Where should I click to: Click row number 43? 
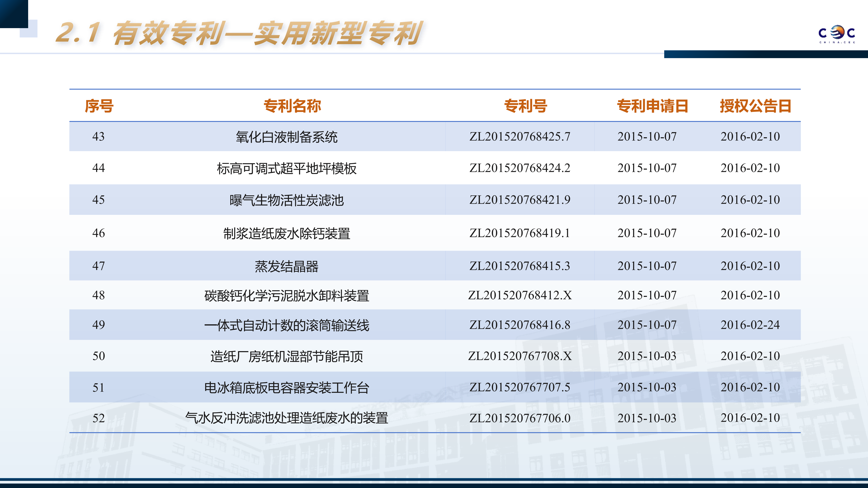[98, 136]
